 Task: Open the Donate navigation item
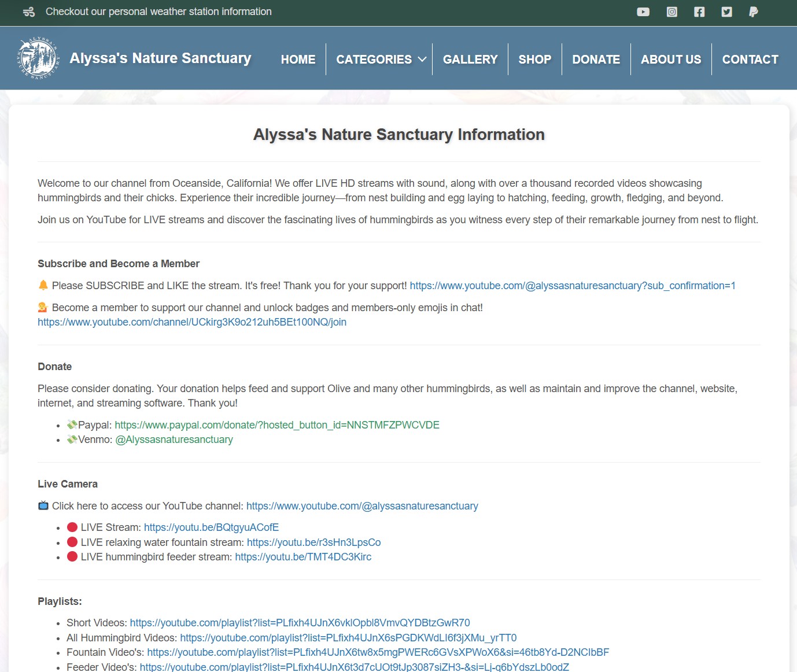(x=596, y=60)
